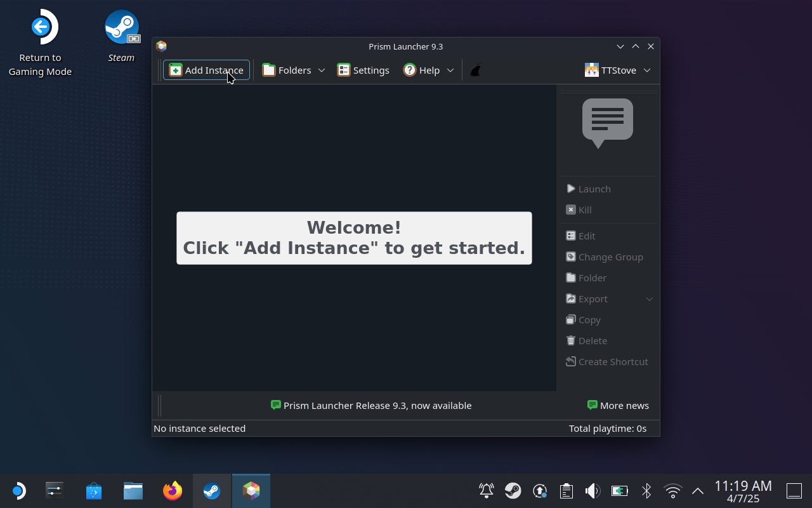Open instance Folder from side panel
Image resolution: width=812 pixels, height=508 pixels.
click(586, 277)
